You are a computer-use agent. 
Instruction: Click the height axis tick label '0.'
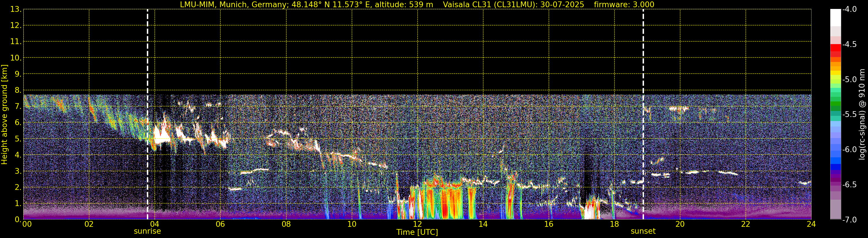point(18,220)
